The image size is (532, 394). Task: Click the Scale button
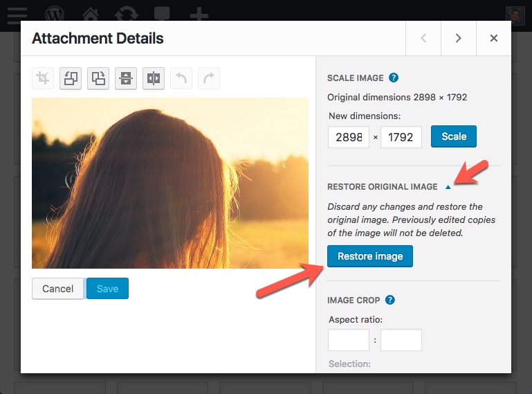(454, 136)
